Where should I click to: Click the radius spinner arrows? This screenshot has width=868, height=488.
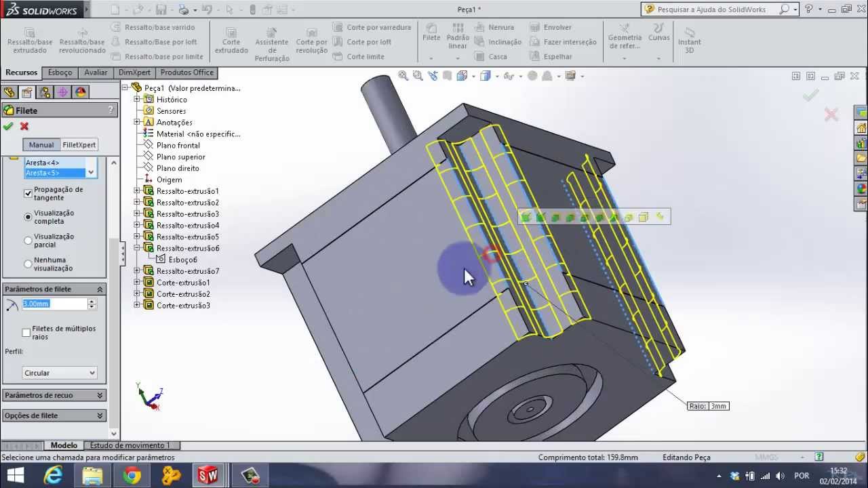(x=92, y=304)
